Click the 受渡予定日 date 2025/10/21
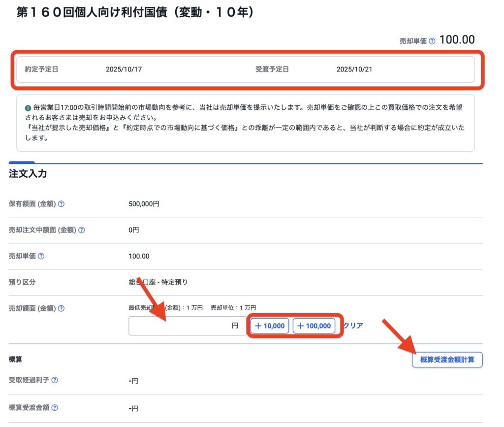 354,69
